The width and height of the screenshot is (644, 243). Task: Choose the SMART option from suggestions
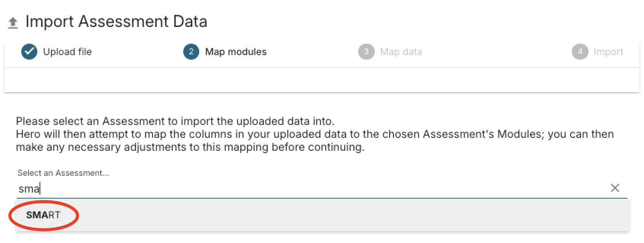coord(43,215)
